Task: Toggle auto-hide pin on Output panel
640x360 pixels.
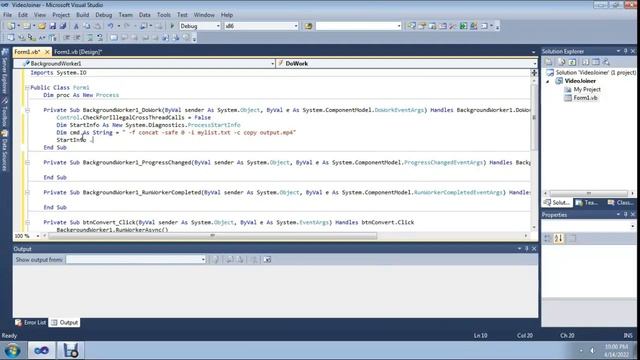Action: point(527,249)
